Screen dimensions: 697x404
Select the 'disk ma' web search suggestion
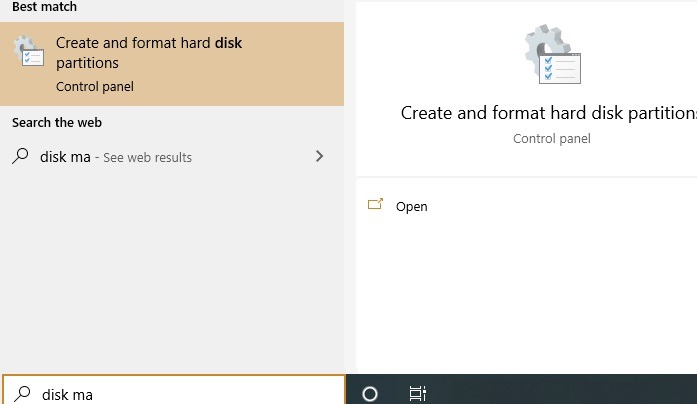pyautogui.click(x=65, y=157)
